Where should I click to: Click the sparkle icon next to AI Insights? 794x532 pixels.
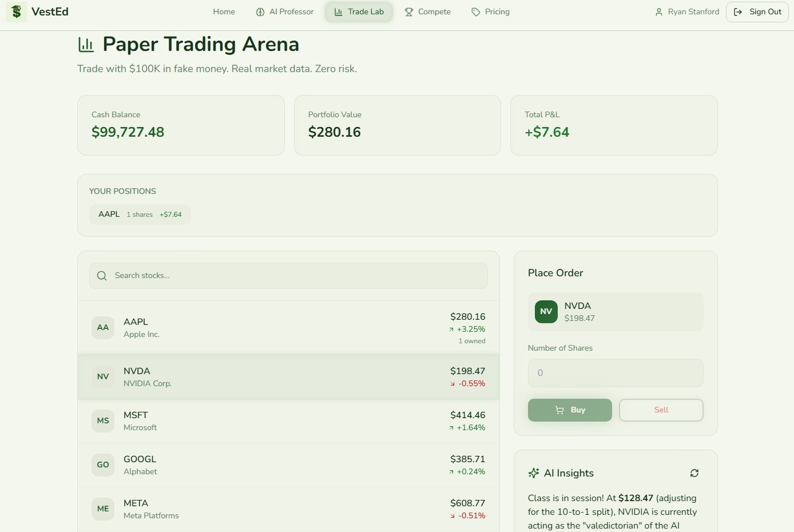[534, 473]
